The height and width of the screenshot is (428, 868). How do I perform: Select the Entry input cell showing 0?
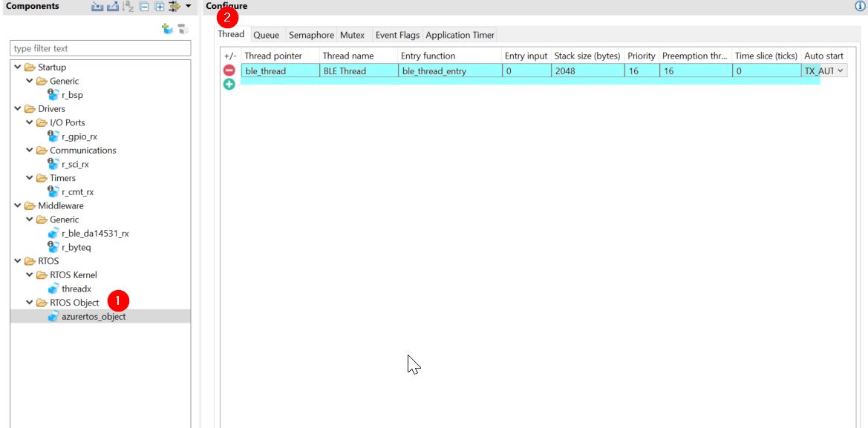tap(526, 70)
